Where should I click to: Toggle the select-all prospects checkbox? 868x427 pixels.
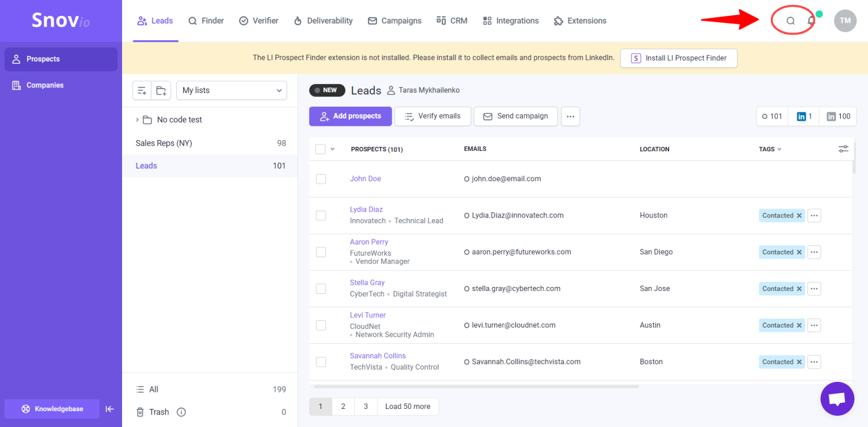(x=320, y=149)
